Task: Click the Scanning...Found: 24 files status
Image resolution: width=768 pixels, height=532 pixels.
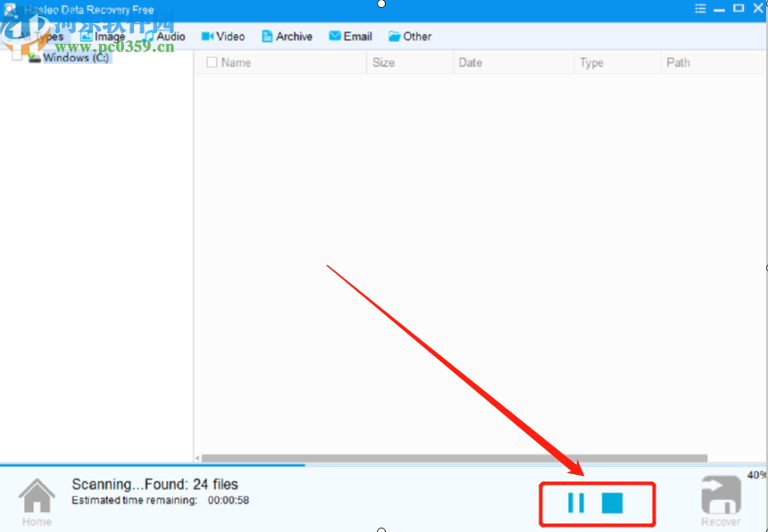Action: coord(154,484)
